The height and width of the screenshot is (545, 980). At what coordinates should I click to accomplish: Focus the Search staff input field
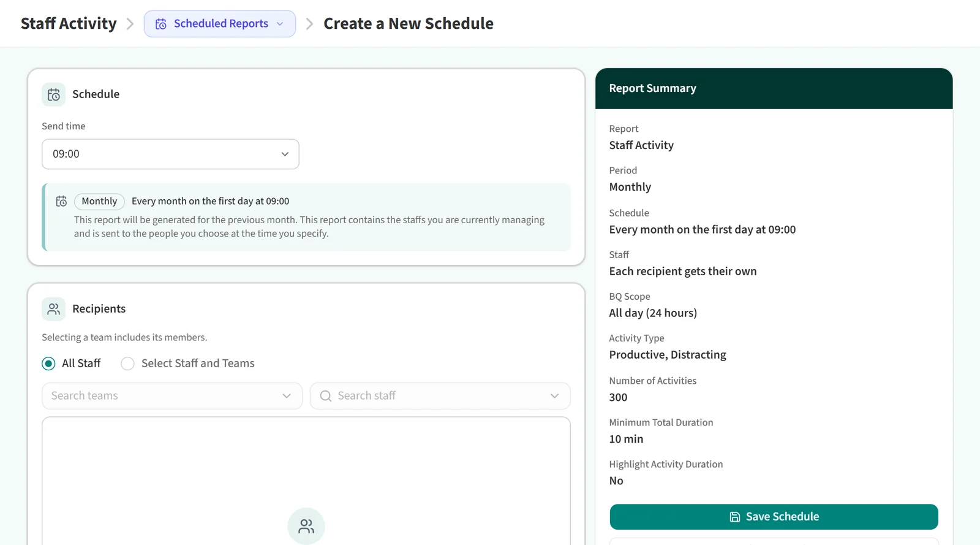point(440,396)
